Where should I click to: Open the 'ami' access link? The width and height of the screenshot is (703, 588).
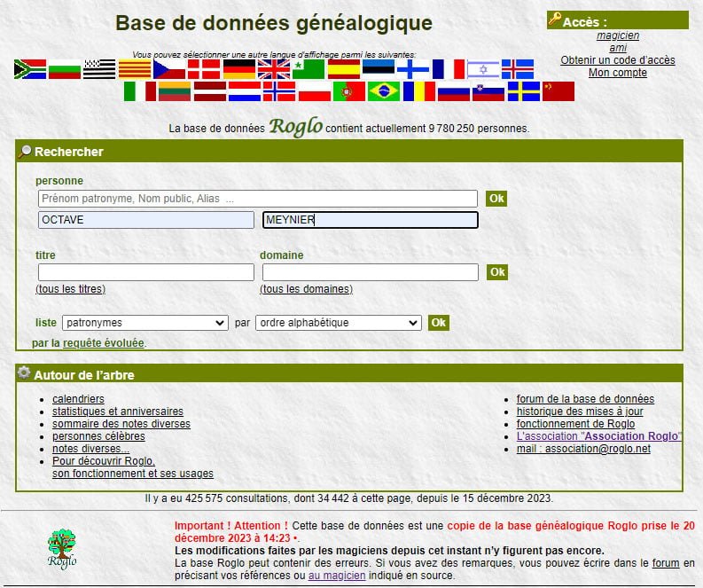pyautogui.click(x=618, y=48)
